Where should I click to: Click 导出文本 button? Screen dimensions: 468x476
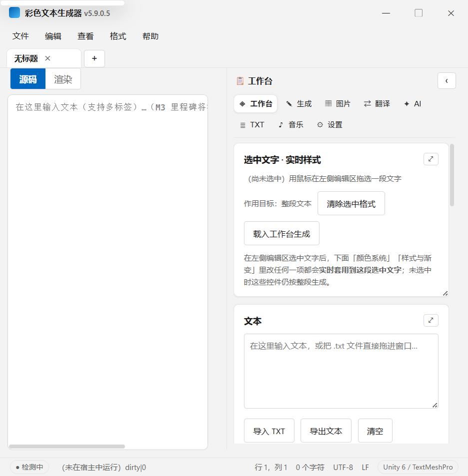click(326, 431)
